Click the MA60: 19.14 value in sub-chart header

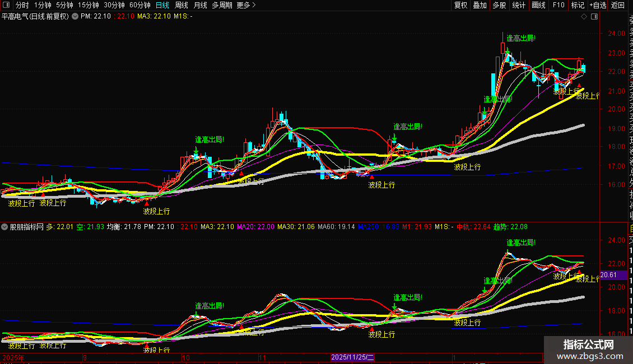(336, 227)
